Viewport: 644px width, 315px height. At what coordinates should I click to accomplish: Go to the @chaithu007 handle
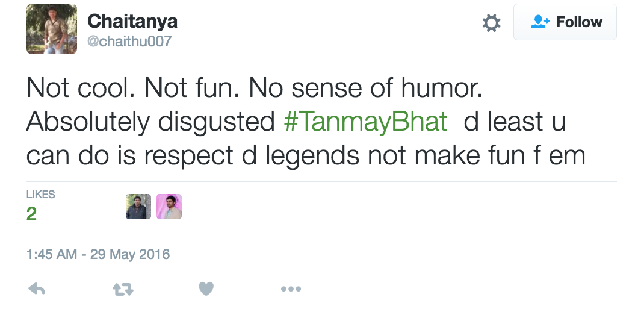(129, 42)
